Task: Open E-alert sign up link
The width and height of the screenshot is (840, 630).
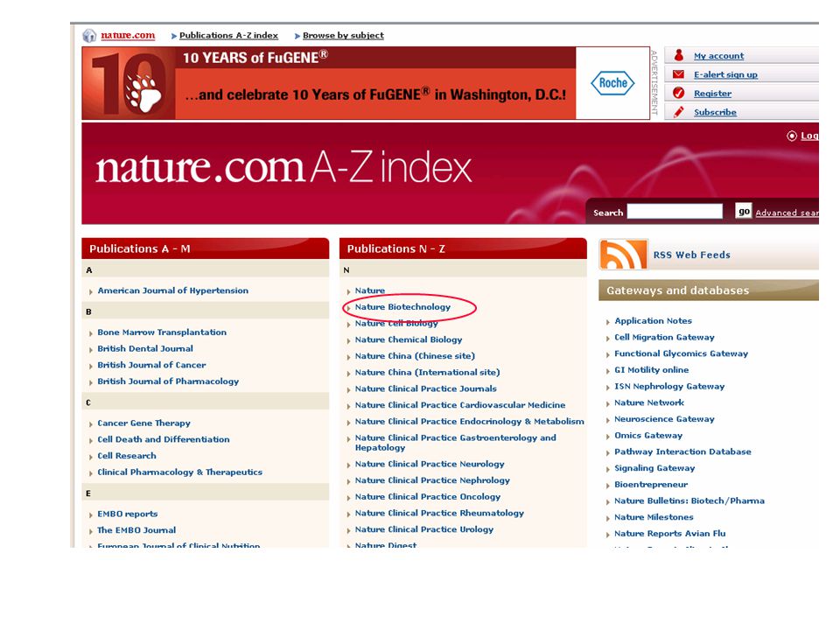Action: pyautogui.click(x=725, y=74)
